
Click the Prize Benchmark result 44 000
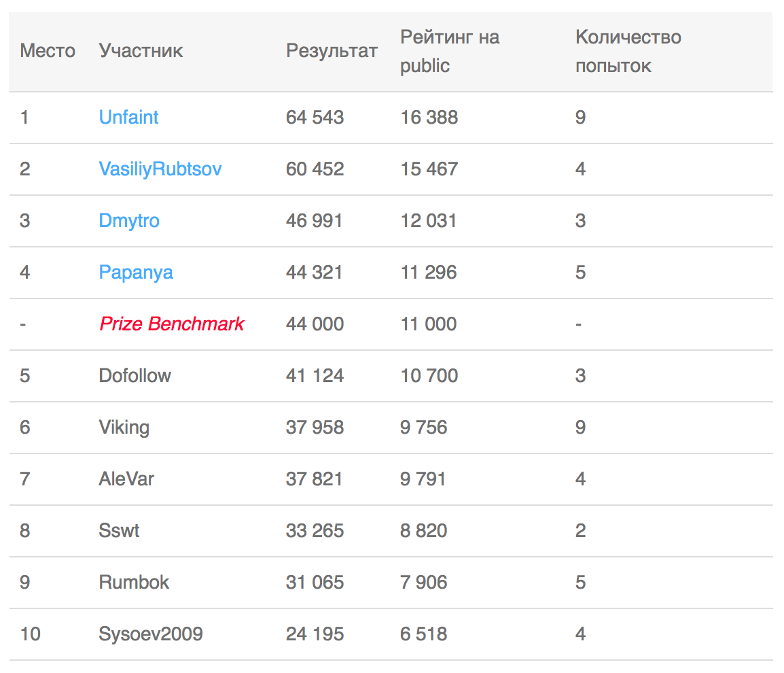click(x=315, y=324)
